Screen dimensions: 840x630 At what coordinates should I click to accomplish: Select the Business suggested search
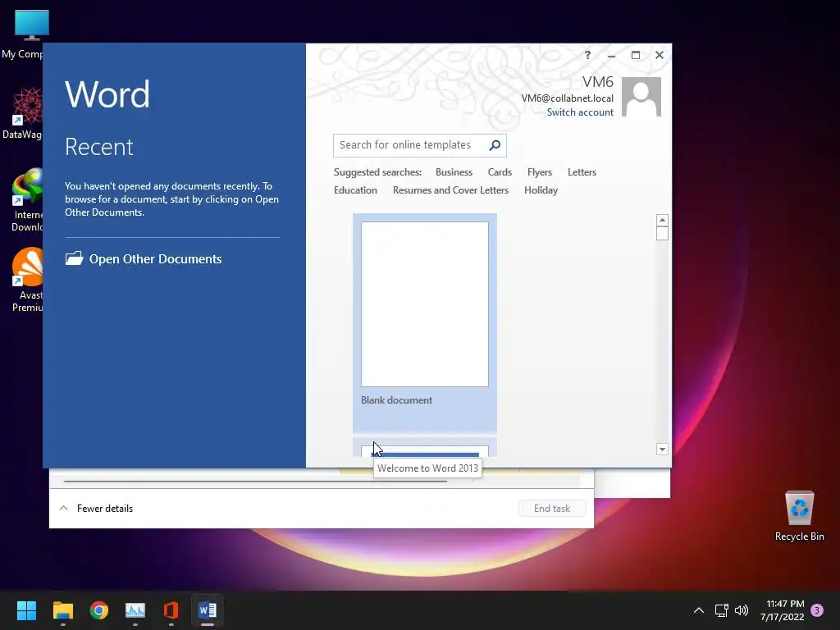[454, 172]
